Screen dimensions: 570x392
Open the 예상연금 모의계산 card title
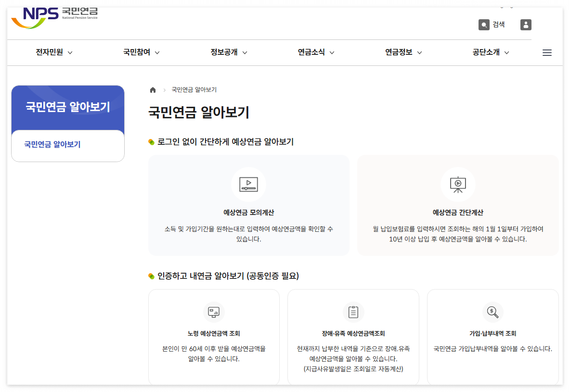[248, 213]
